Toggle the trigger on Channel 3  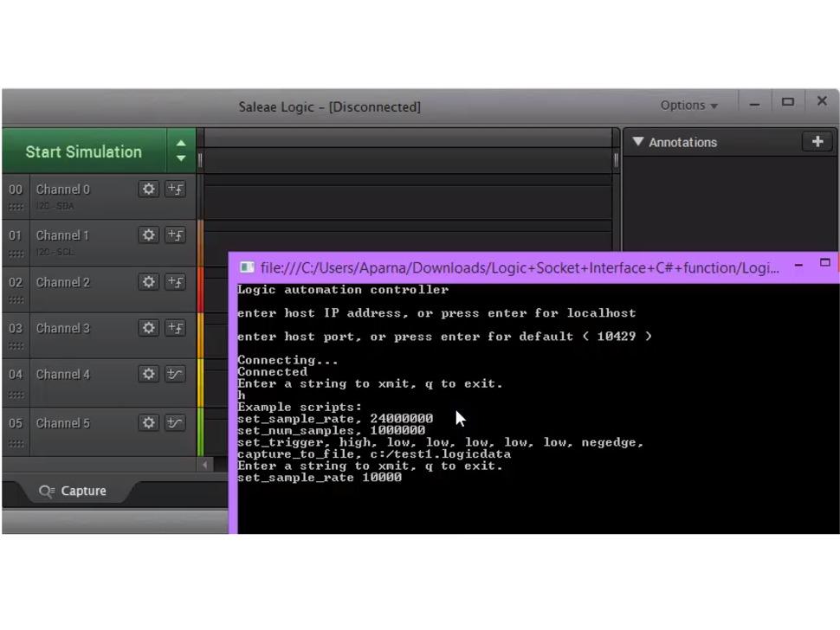pyautogui.click(x=175, y=328)
